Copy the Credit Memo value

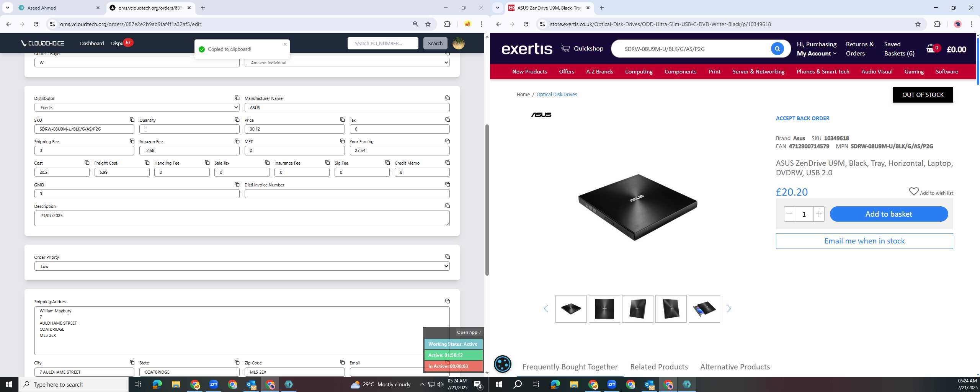[x=448, y=163]
